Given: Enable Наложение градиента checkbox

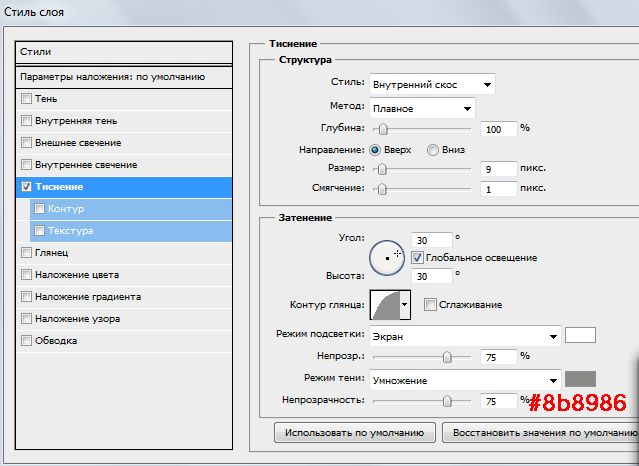Looking at the screenshot, I should (26, 297).
